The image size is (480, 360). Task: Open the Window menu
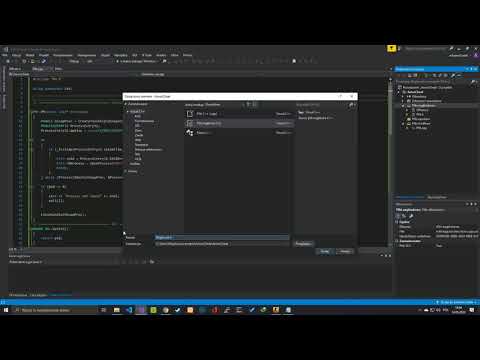point(175,55)
